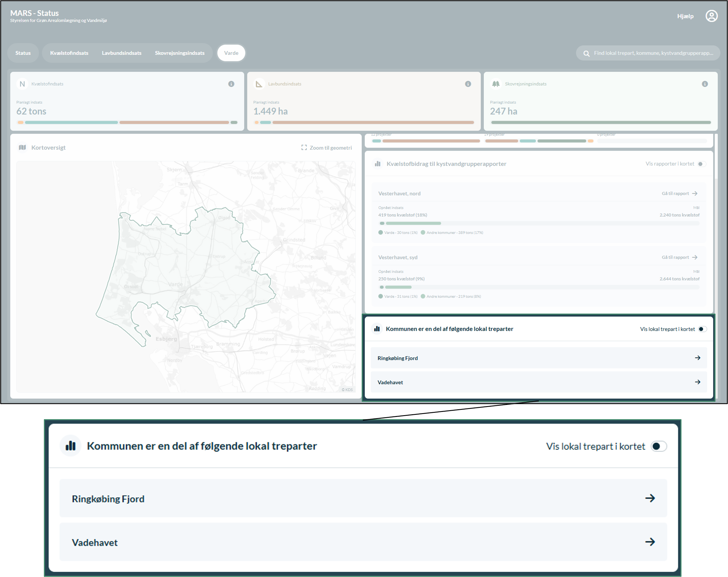
Task: Click the MARS - Status title
Action: pyautogui.click(x=34, y=13)
